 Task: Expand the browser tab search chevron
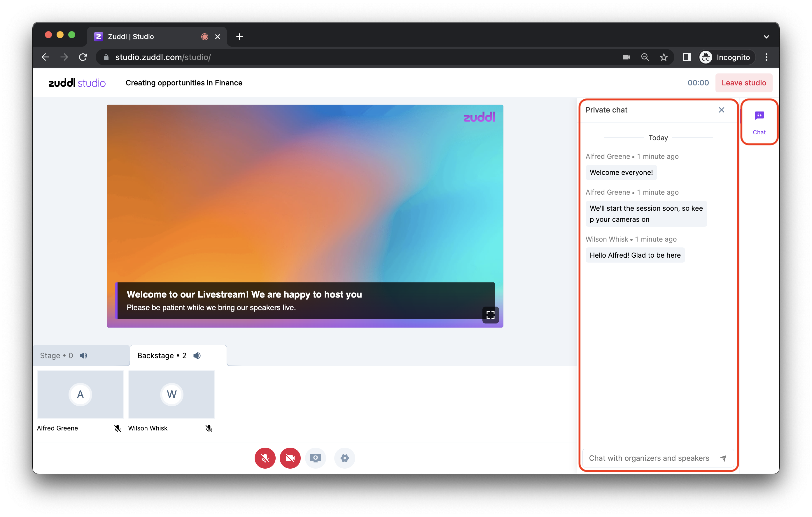point(766,37)
